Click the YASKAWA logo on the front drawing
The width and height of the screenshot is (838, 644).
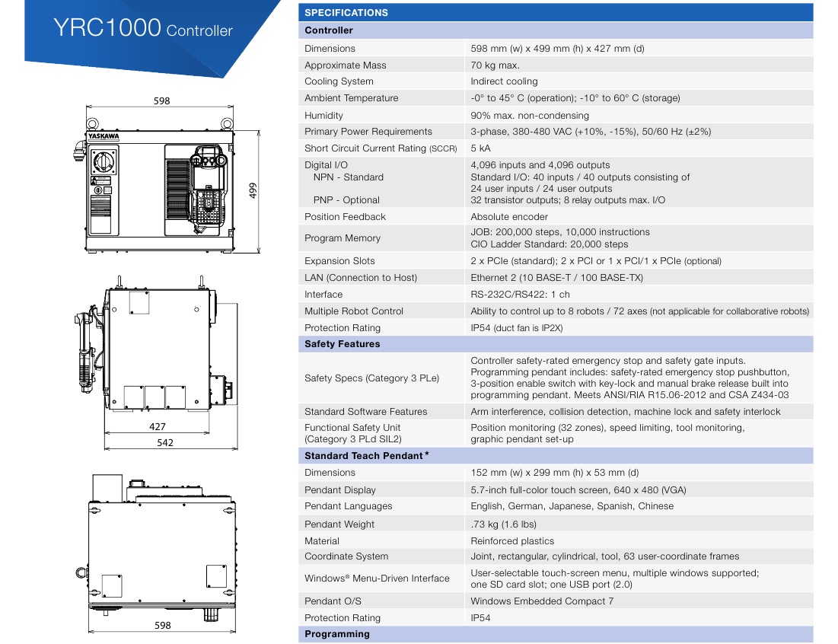coord(104,136)
